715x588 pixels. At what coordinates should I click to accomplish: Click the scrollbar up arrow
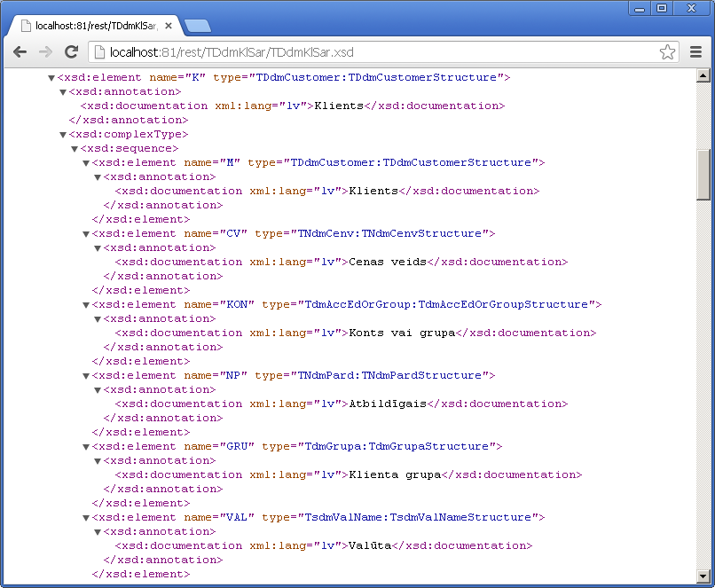click(703, 75)
